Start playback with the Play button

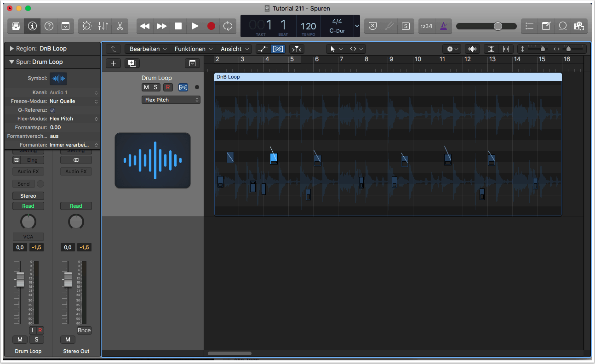tap(195, 26)
